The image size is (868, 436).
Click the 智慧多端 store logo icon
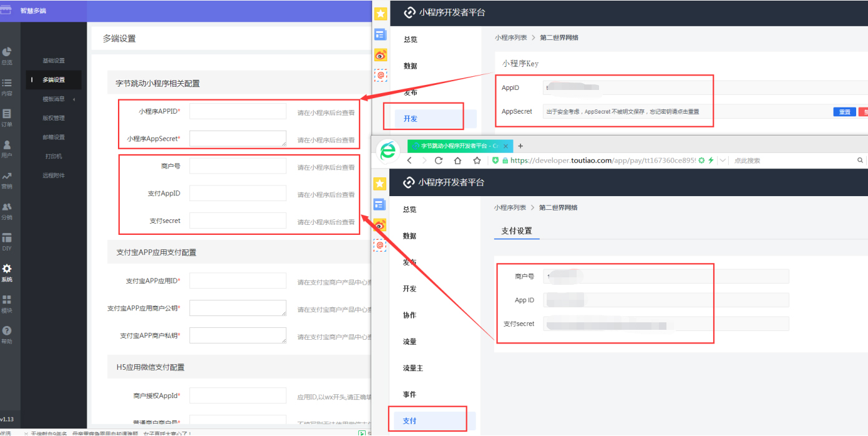6,10
